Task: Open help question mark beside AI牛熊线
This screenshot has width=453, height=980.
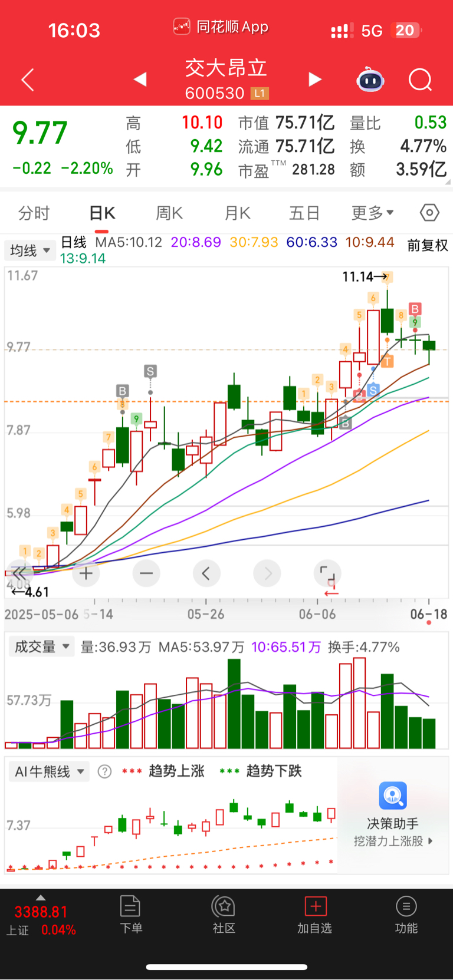Action: click(104, 771)
